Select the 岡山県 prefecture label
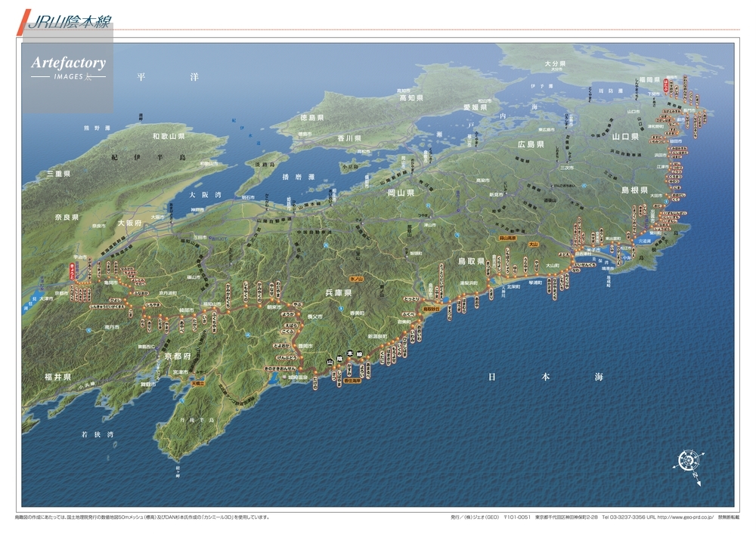 pos(401,193)
